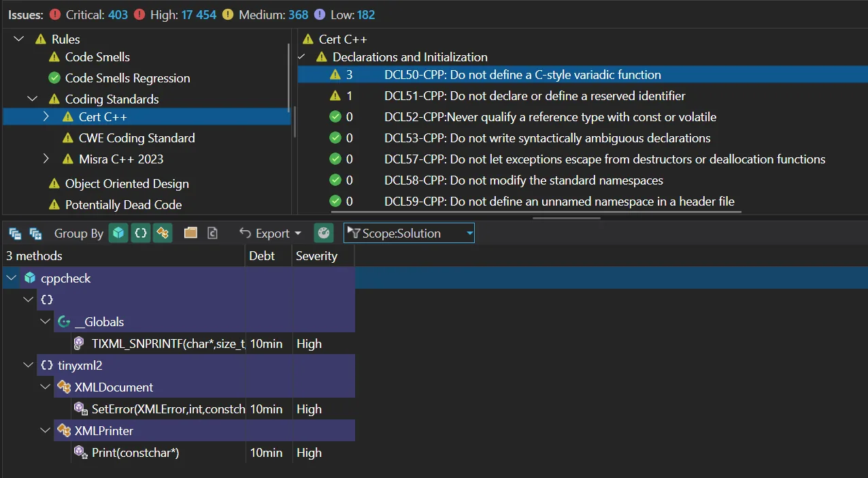Click green check icon of DCL53-CPP rule
This screenshot has height=478, width=868.
335,138
